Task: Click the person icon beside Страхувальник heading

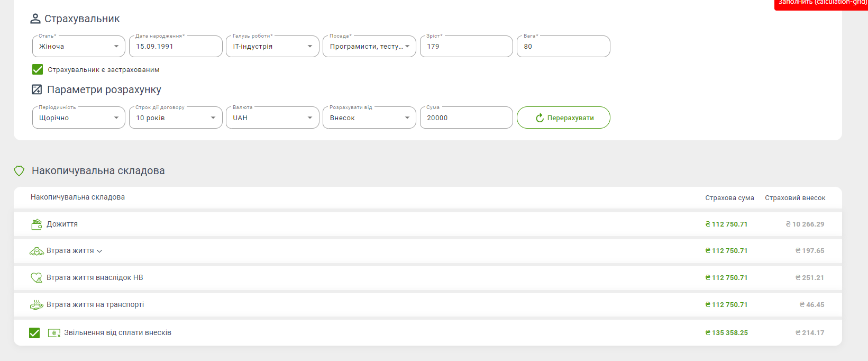Action: [x=35, y=19]
